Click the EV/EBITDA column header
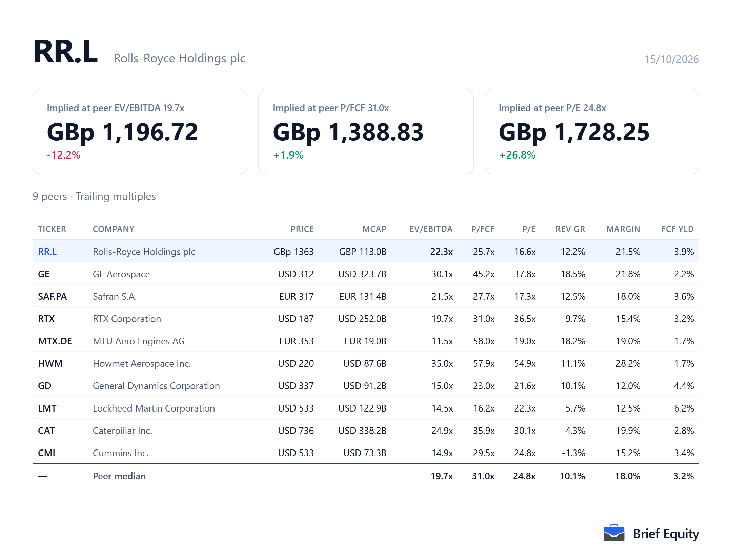This screenshot has width=732, height=560. pos(431,229)
